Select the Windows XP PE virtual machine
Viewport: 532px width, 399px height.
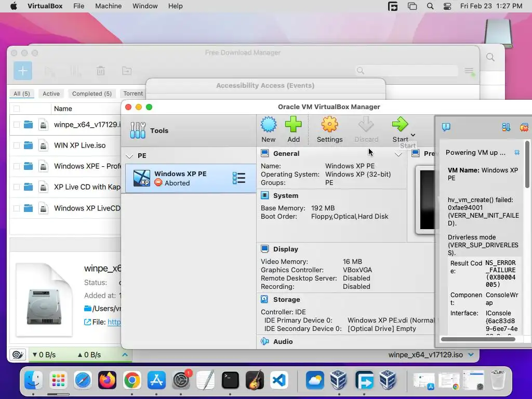pyautogui.click(x=191, y=179)
